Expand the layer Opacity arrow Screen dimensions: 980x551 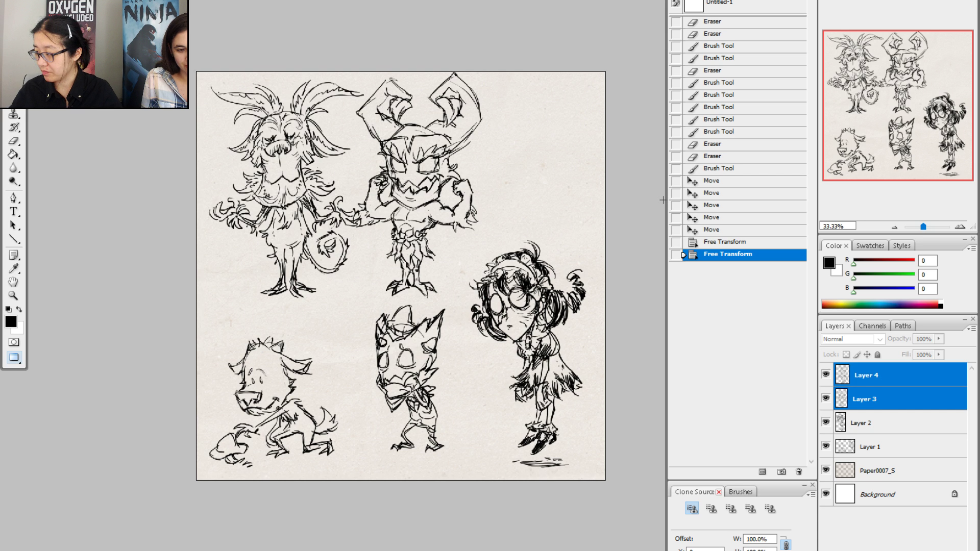pos(938,339)
